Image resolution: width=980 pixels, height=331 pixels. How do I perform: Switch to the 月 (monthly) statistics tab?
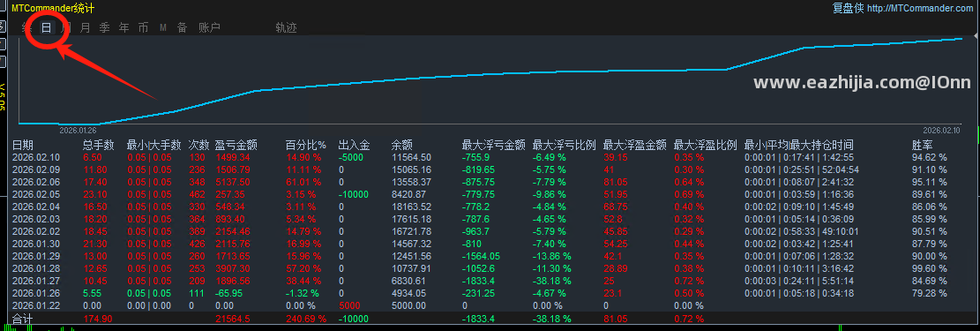click(x=86, y=27)
